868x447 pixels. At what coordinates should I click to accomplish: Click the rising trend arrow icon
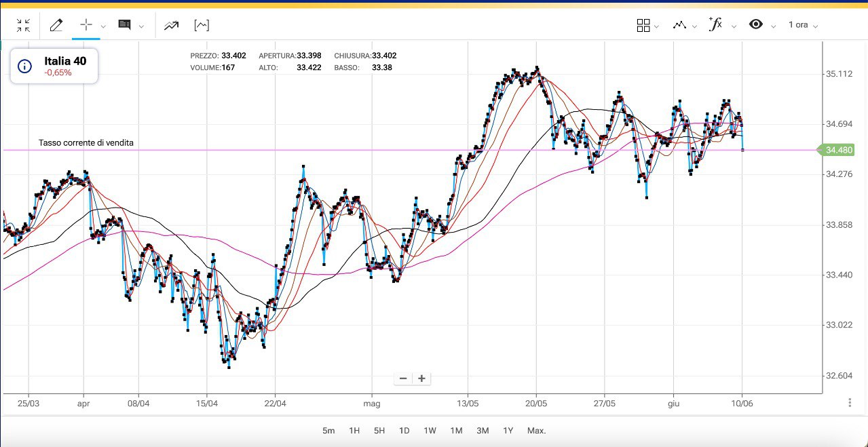[171, 25]
